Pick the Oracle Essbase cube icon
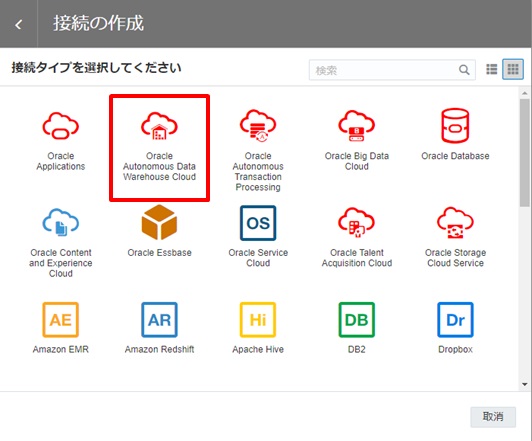The height and width of the screenshot is (441, 532). (159, 223)
